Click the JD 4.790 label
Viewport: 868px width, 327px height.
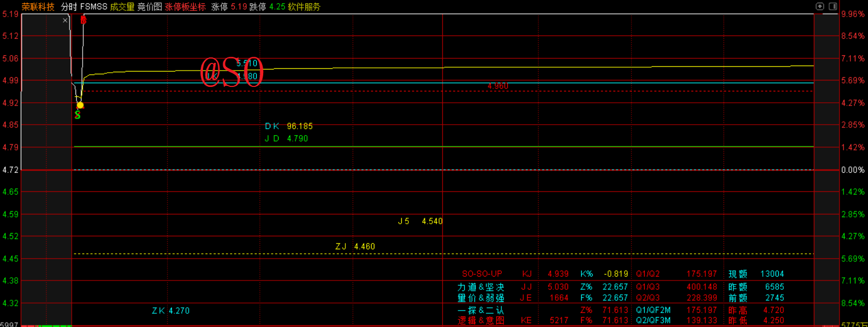coord(286,139)
